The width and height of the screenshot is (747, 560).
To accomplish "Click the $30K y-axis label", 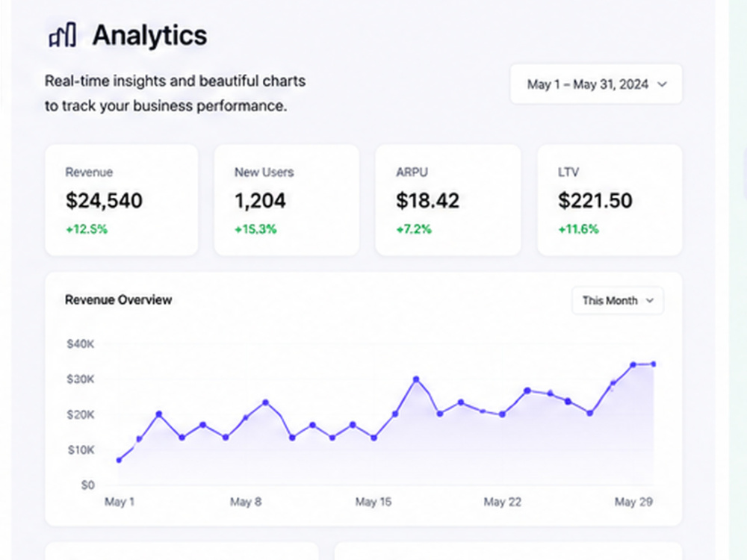I will pyautogui.click(x=81, y=379).
